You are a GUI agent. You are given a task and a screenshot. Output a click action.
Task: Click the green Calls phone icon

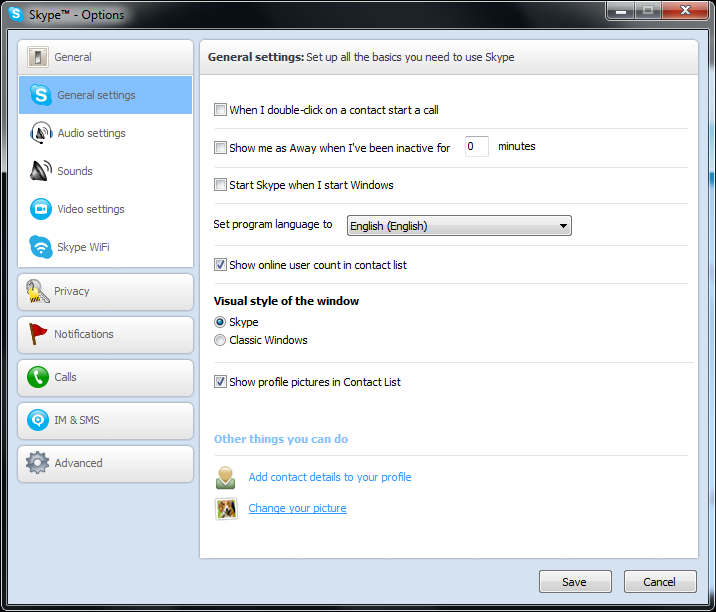point(38,377)
